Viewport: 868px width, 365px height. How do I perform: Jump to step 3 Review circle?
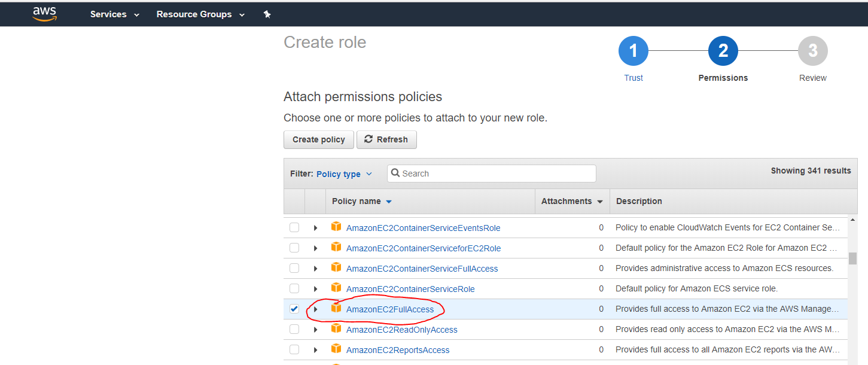pos(813,51)
